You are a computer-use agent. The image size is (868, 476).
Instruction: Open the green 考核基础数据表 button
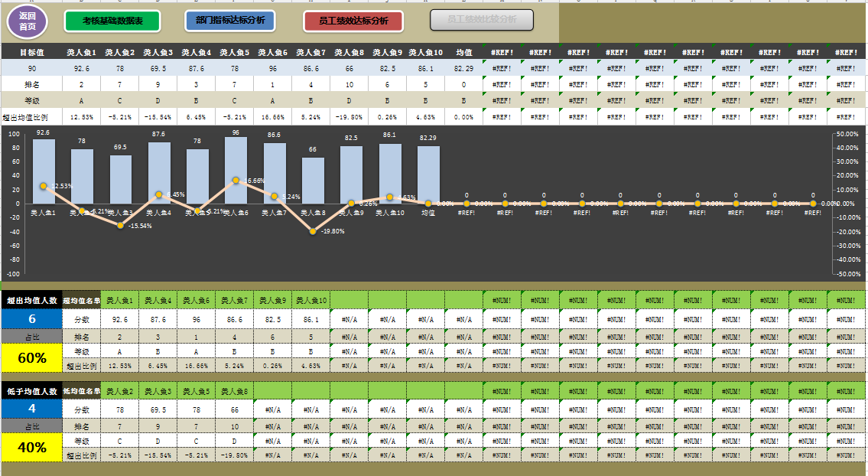(112, 21)
